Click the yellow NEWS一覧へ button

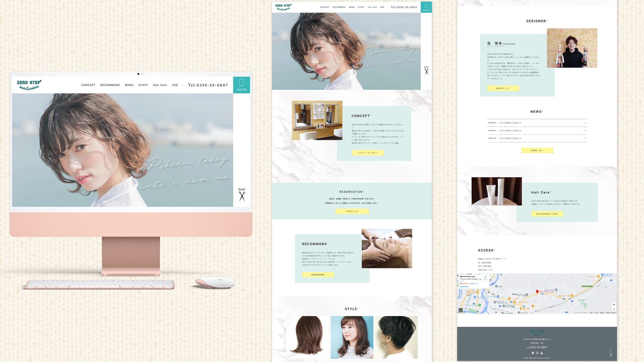pos(537,151)
